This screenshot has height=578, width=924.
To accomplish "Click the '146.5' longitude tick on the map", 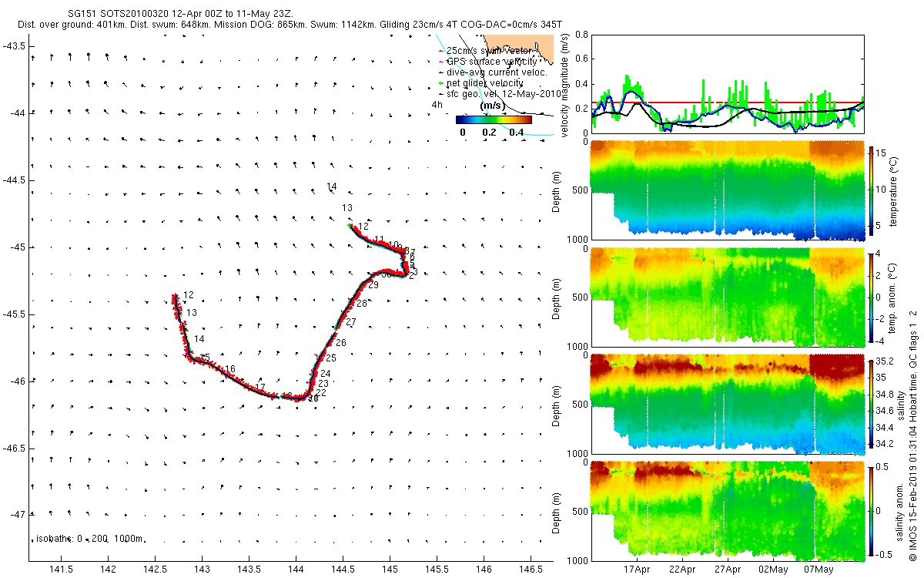I will [x=531, y=569].
